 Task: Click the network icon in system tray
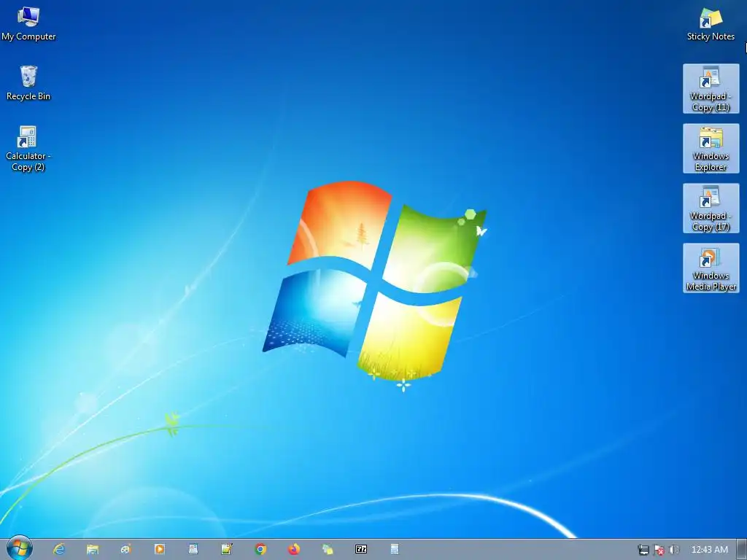click(643, 550)
